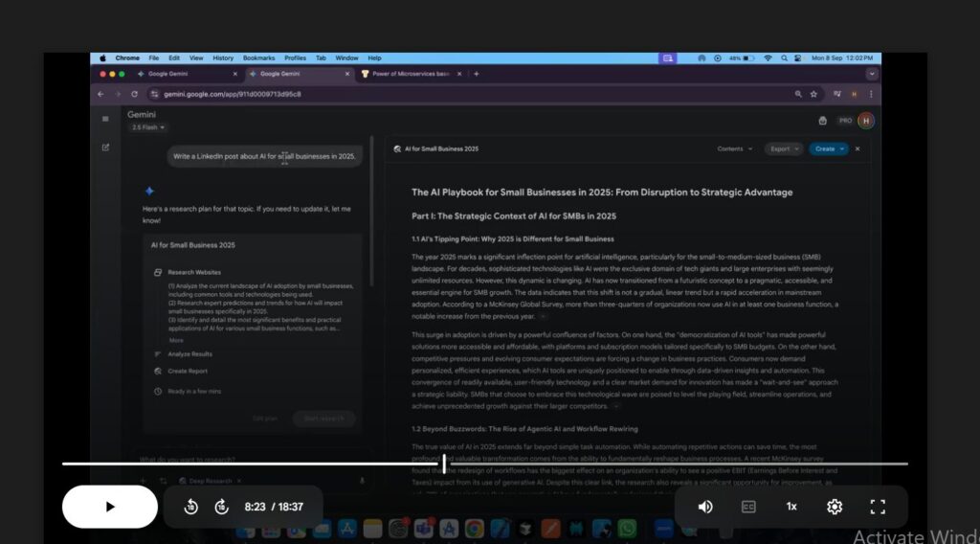Mute the video volume
Screen dimensions: 980x544
705,507
